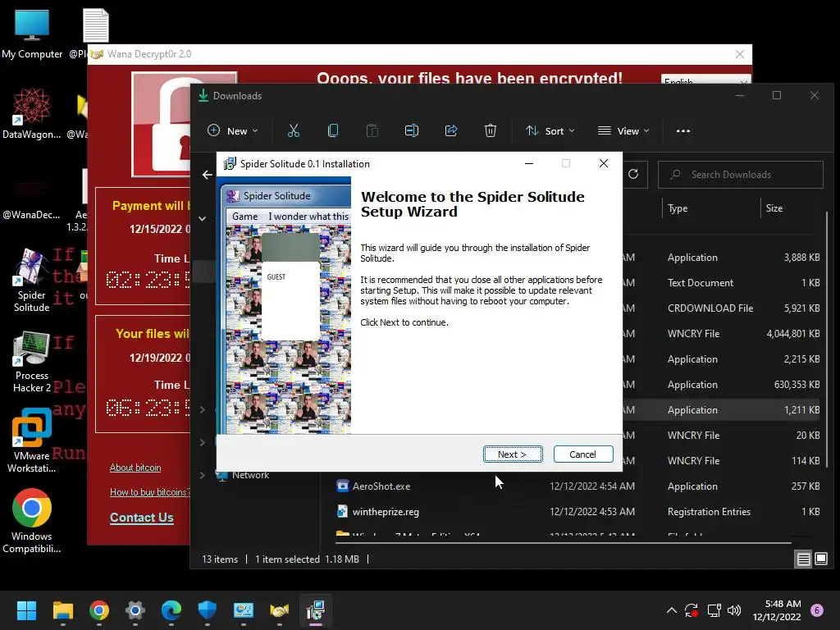
Task: Click the Size column header
Action: click(774, 208)
